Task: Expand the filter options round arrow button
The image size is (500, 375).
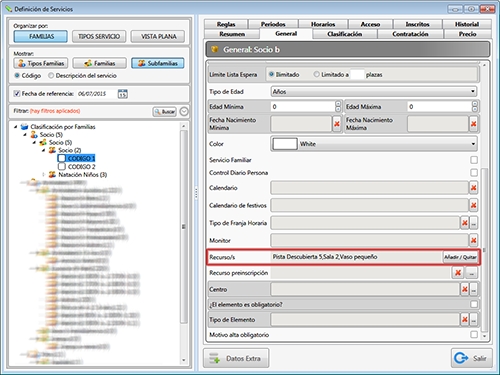Action: 184,112
